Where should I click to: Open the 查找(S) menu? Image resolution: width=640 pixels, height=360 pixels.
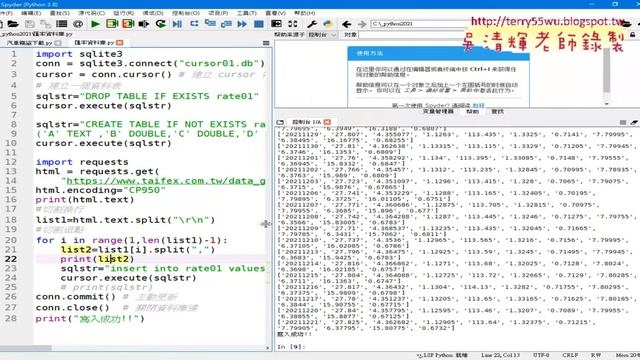click(60, 13)
